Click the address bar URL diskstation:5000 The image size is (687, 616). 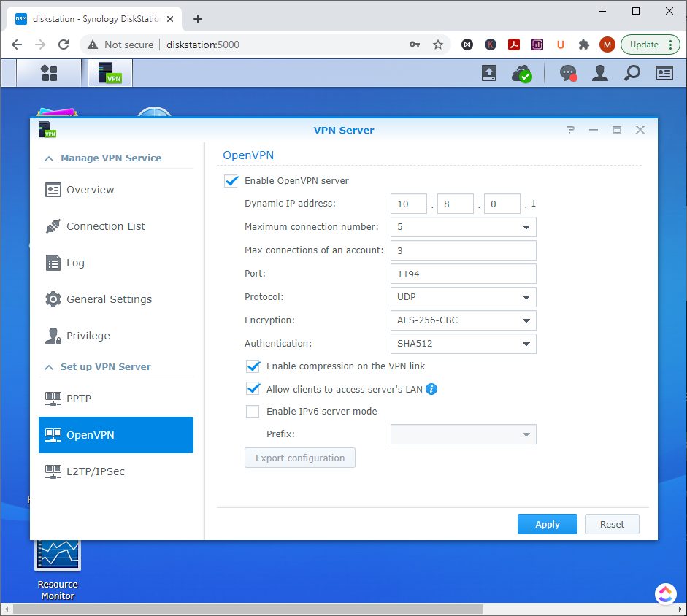[x=203, y=45]
